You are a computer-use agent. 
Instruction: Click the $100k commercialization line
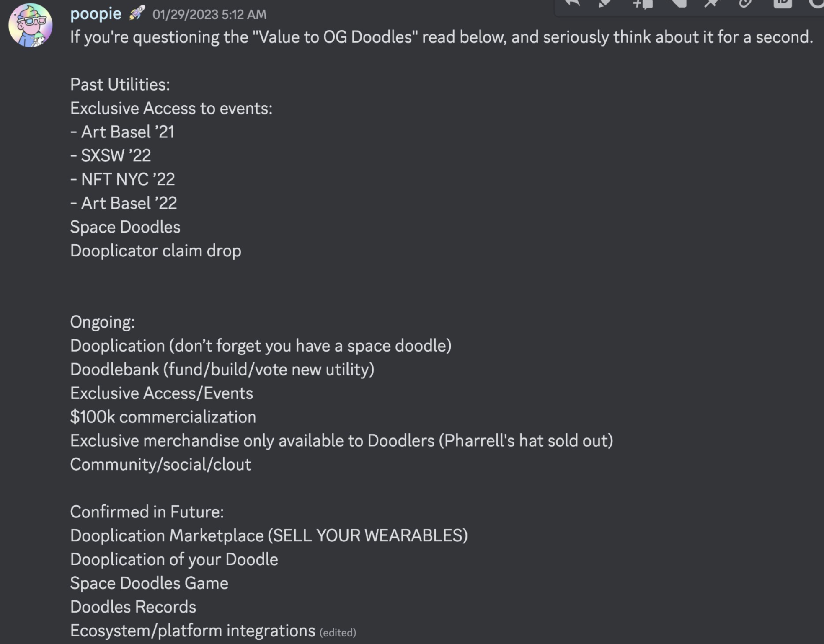163,416
